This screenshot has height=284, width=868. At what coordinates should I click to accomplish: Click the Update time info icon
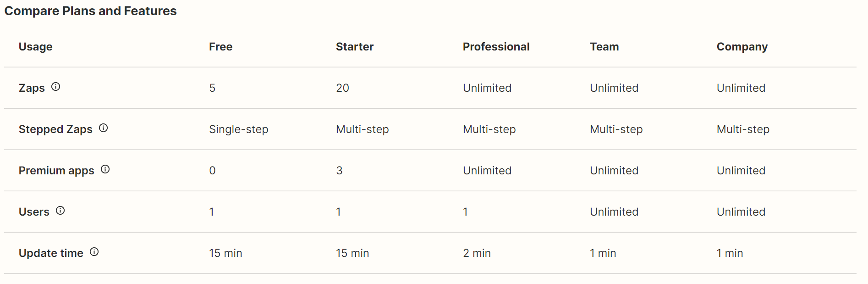[94, 252]
